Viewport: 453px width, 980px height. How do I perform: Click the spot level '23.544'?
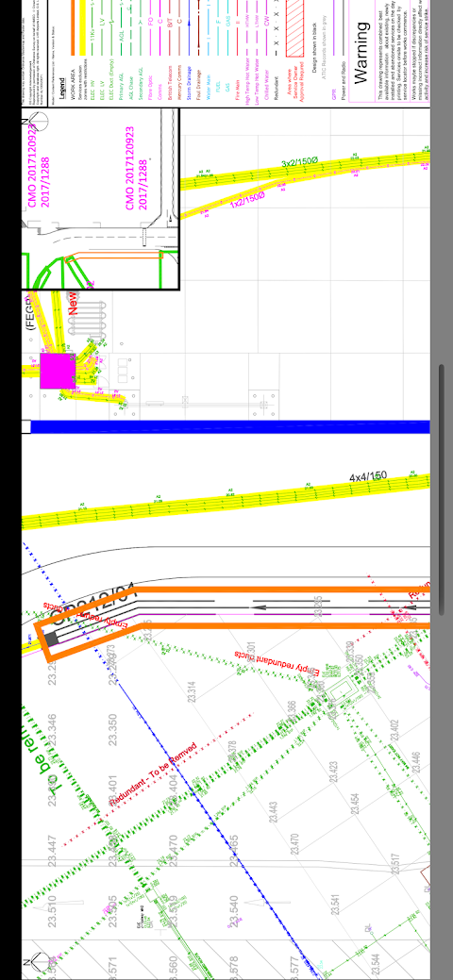click(x=375, y=966)
